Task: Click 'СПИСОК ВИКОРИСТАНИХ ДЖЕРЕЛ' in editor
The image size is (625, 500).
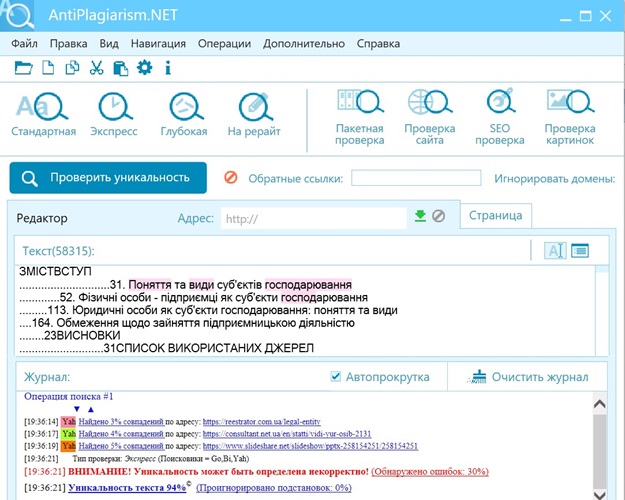Action: point(215,348)
